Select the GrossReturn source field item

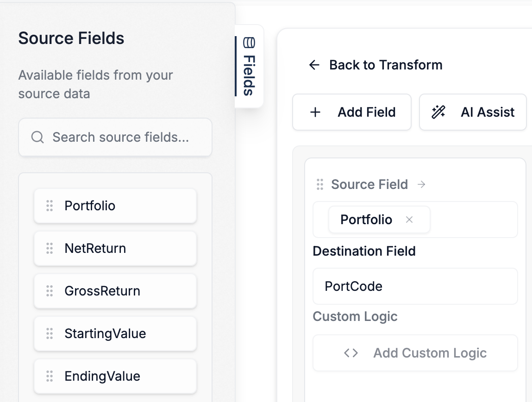point(115,291)
